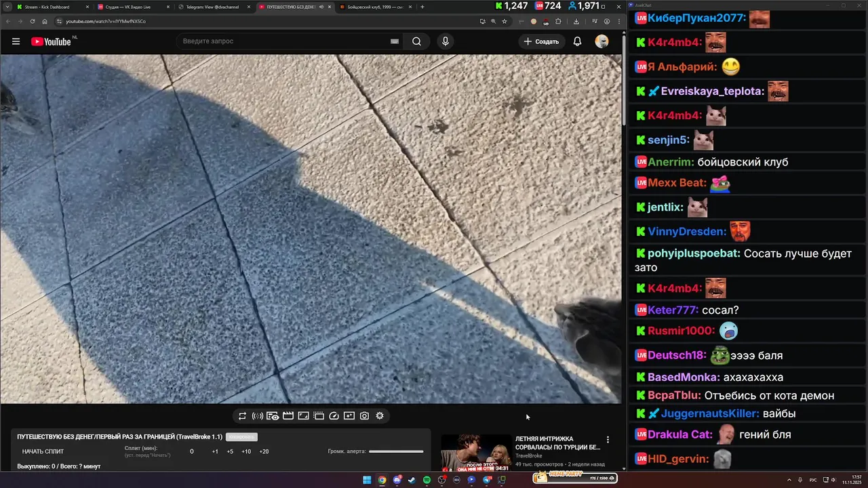Viewport: 868px width, 488px height.
Task: Open the Windows Start menu
Action: (x=367, y=480)
